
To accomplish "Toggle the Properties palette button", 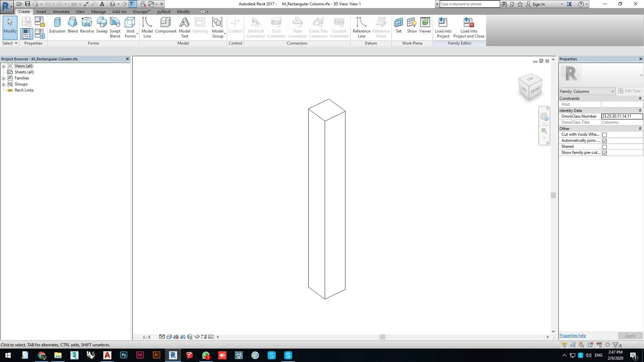I will click(26, 34).
